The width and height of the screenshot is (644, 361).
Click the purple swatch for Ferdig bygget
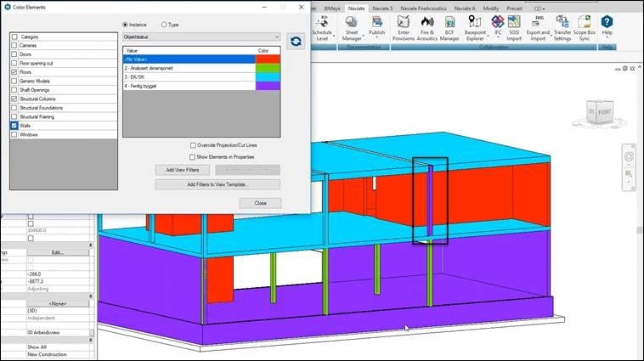click(268, 86)
